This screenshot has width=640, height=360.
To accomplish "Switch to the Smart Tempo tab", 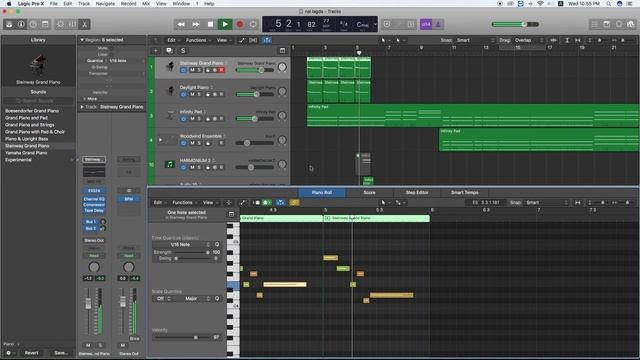I will pos(464,193).
